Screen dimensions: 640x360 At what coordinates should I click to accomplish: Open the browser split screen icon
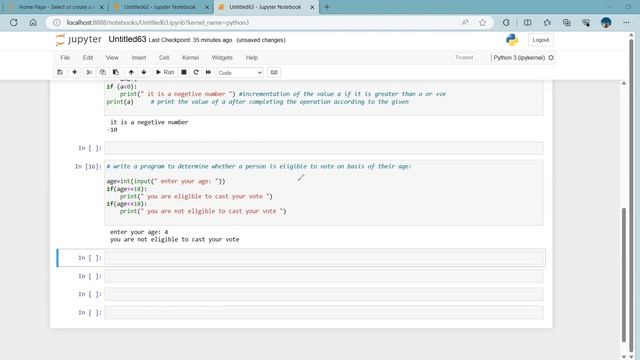(x=527, y=22)
